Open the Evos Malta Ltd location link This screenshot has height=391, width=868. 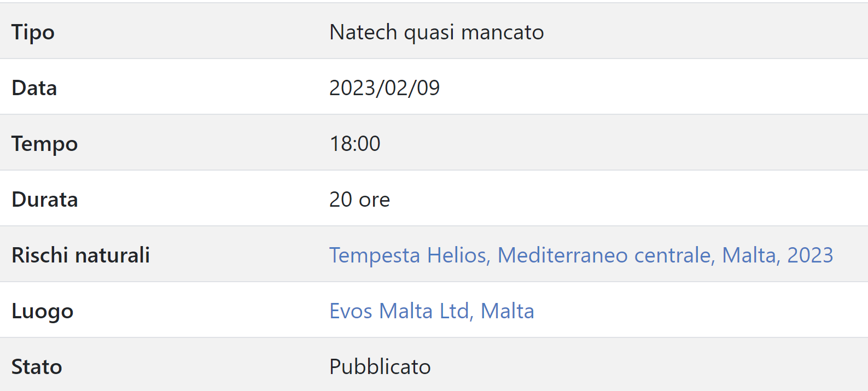tap(432, 311)
